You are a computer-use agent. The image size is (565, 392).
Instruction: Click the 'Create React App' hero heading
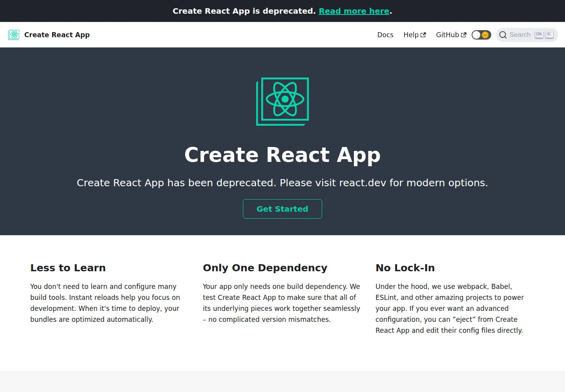282,154
